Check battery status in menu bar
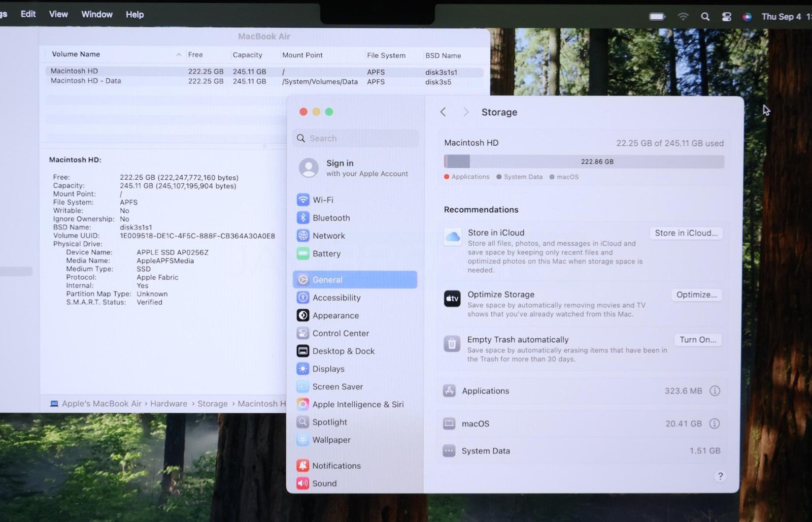This screenshot has height=522, width=812. coord(657,16)
